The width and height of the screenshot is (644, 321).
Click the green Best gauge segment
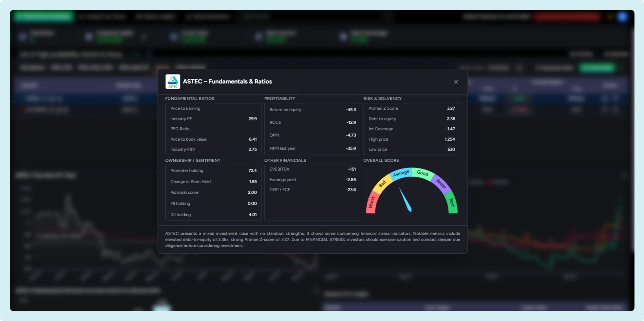click(x=452, y=203)
